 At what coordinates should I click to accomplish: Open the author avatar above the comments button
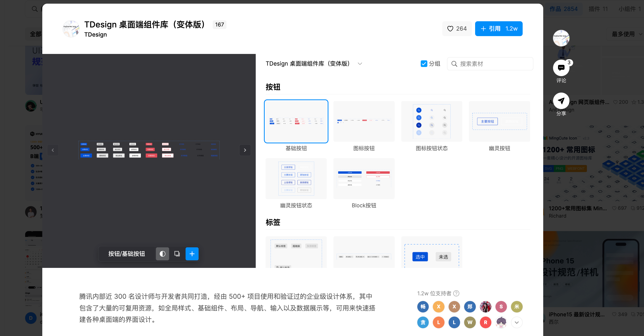tap(561, 38)
